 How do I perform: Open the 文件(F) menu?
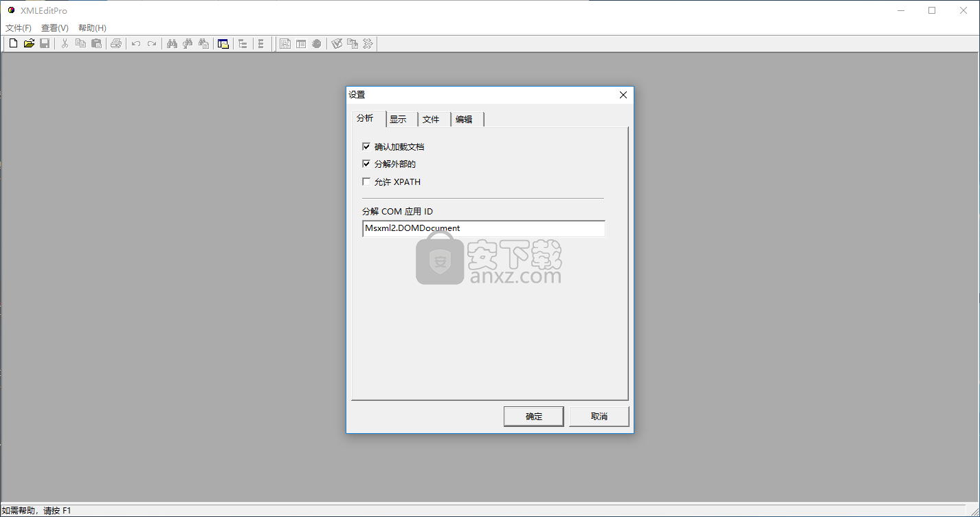(19, 28)
